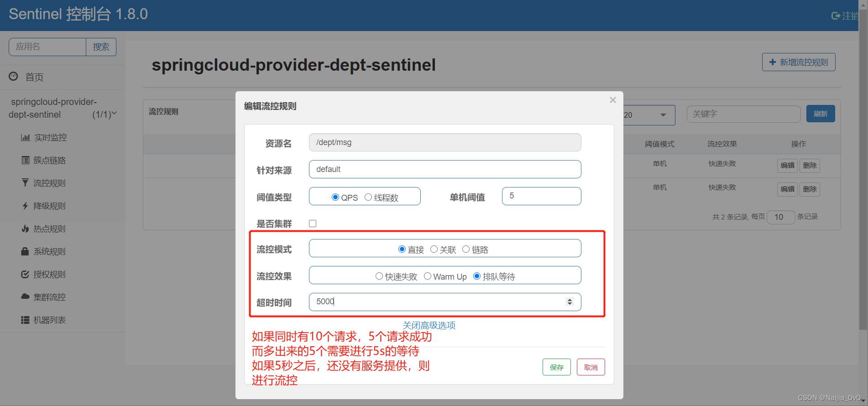
Task: Click 编辑 in the second rule row
Action: point(787,189)
